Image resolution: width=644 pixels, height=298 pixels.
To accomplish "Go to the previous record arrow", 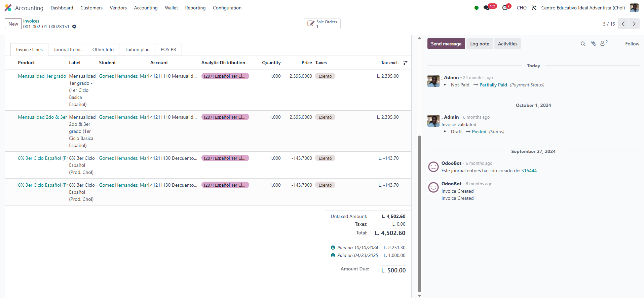I will pyautogui.click(x=623, y=24).
